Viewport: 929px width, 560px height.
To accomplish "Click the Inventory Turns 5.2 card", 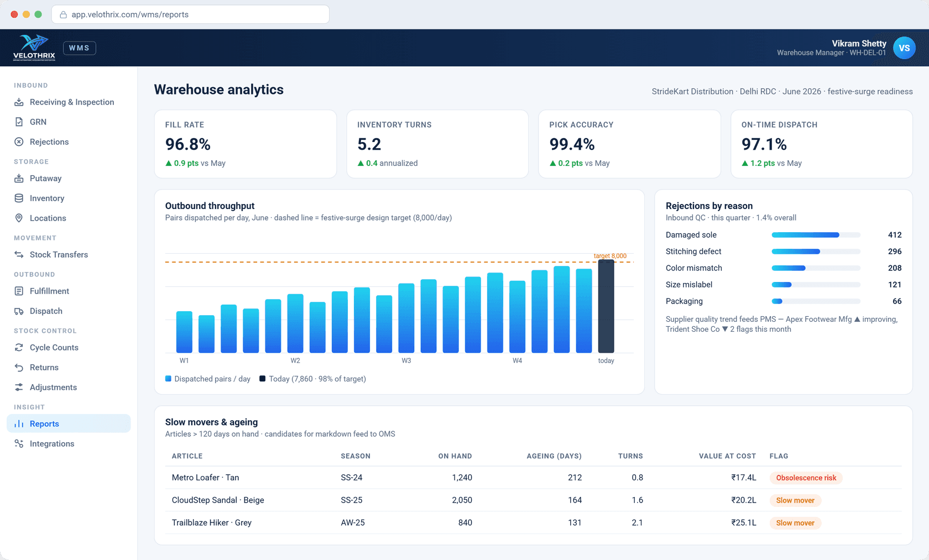I will [437, 144].
